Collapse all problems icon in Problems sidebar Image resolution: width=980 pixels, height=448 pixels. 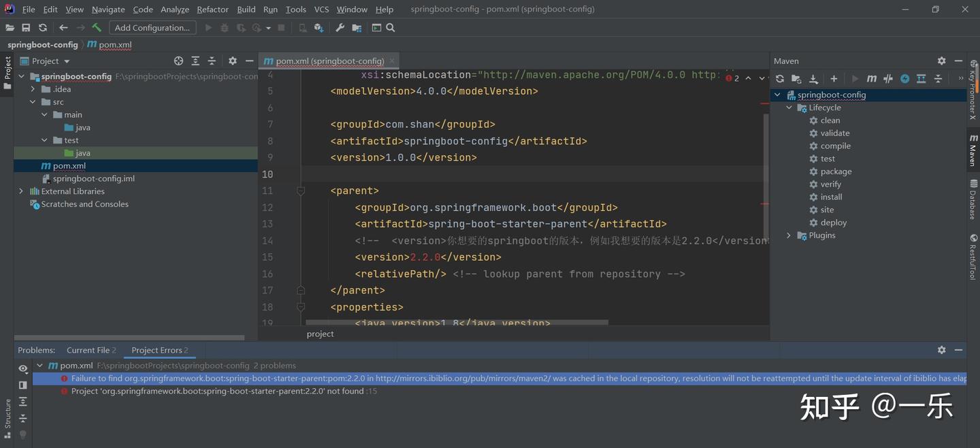(23, 418)
